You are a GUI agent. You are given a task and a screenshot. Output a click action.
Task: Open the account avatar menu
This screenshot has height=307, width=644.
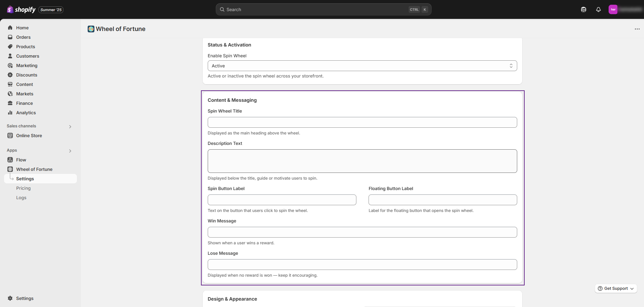tap(613, 9)
